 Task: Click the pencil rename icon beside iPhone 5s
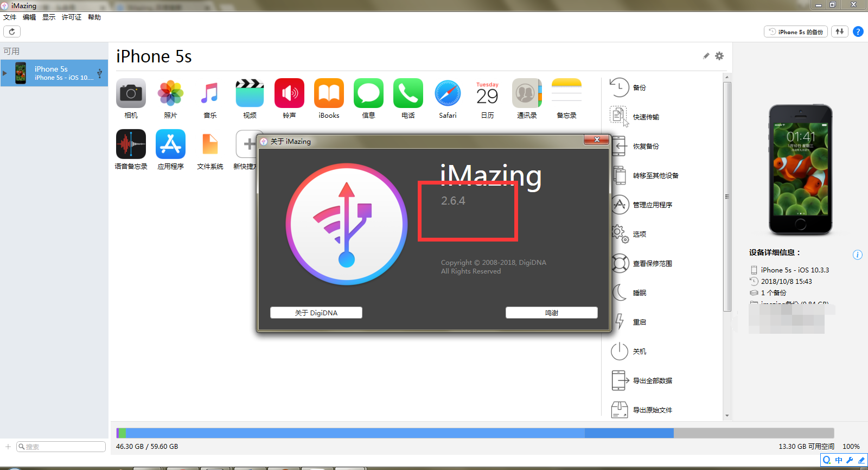tap(706, 56)
